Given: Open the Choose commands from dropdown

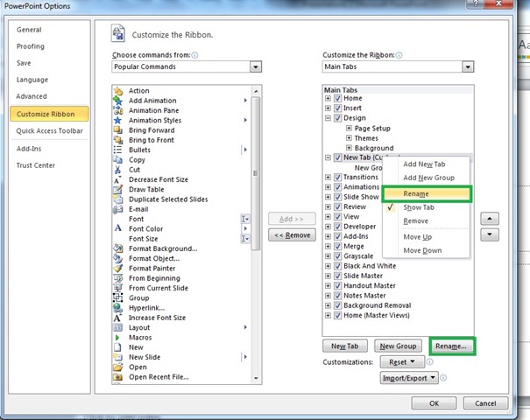Looking at the screenshot, I should coord(256,66).
